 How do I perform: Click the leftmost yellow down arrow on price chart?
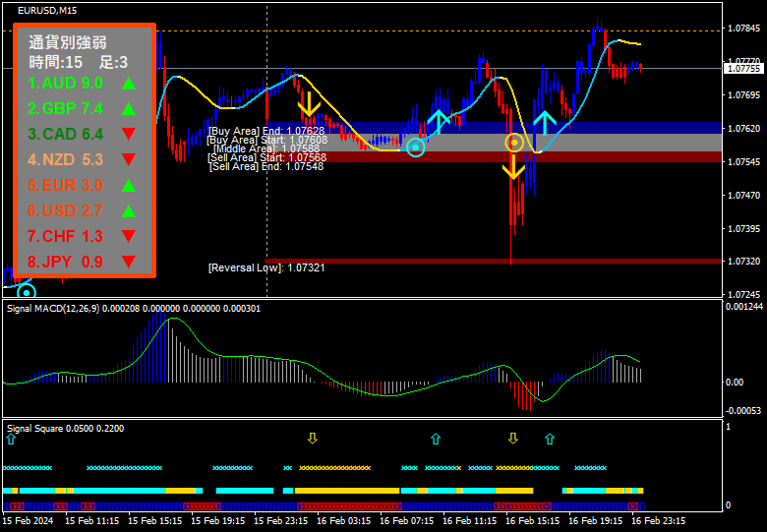[x=309, y=103]
